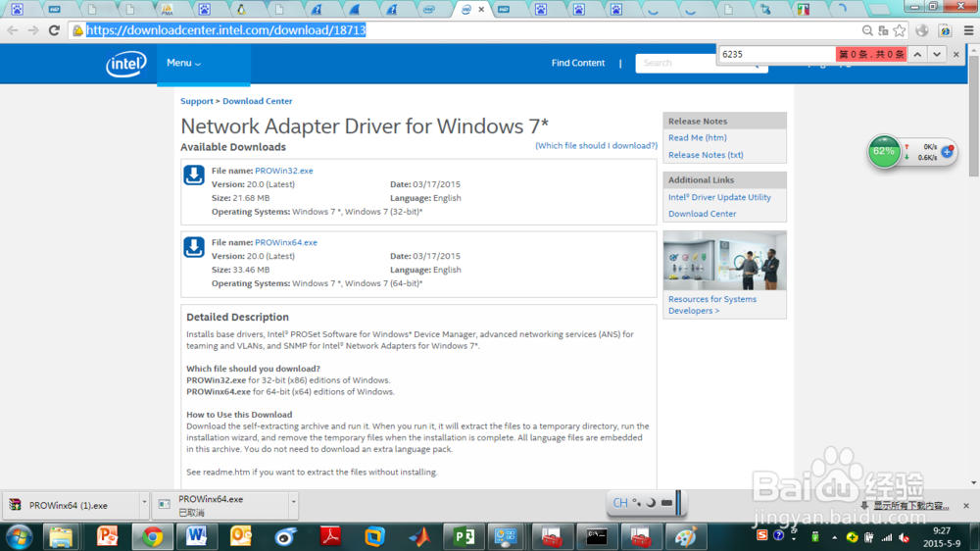The height and width of the screenshot is (551, 980).
Task: Click the browser back arrow
Action: tap(13, 30)
